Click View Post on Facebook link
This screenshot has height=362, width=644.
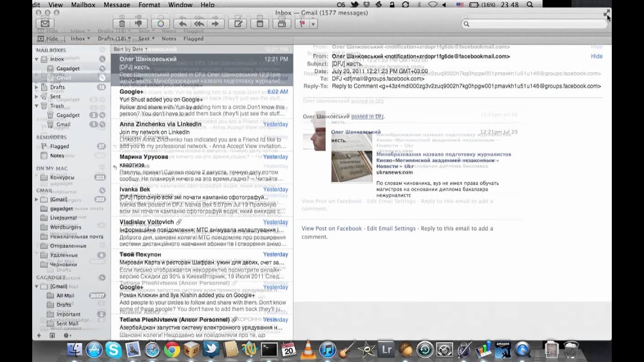click(332, 228)
